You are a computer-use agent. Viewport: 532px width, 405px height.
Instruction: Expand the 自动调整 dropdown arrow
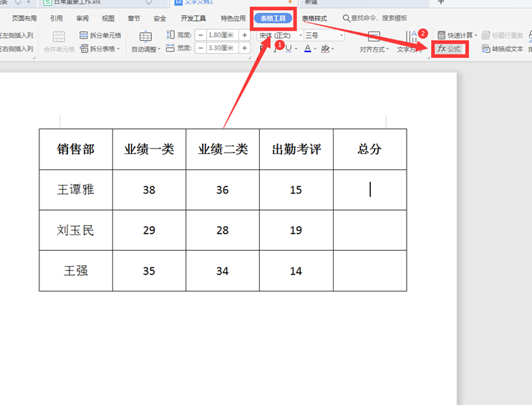point(159,49)
